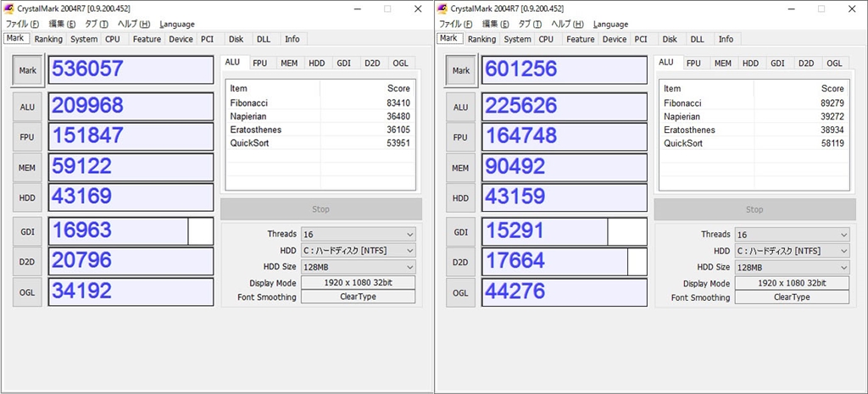Switch to the PCI tab in the right window
Viewport: 868px width, 394px height.
click(641, 39)
